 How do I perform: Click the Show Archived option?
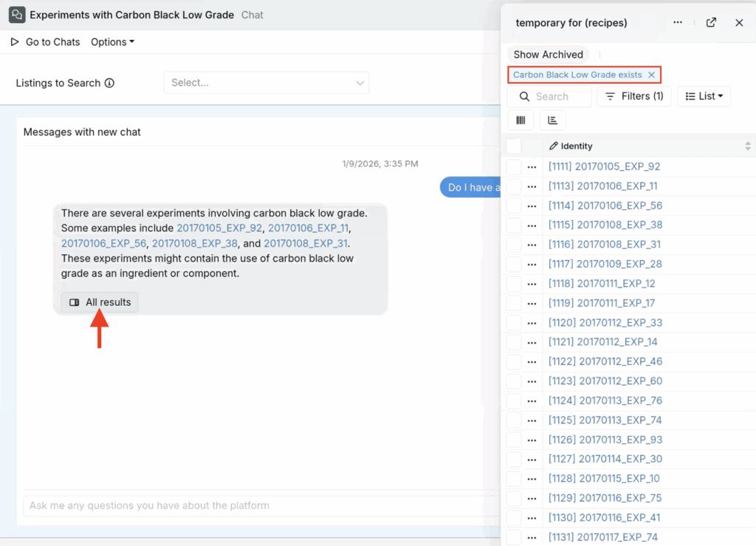coord(549,55)
